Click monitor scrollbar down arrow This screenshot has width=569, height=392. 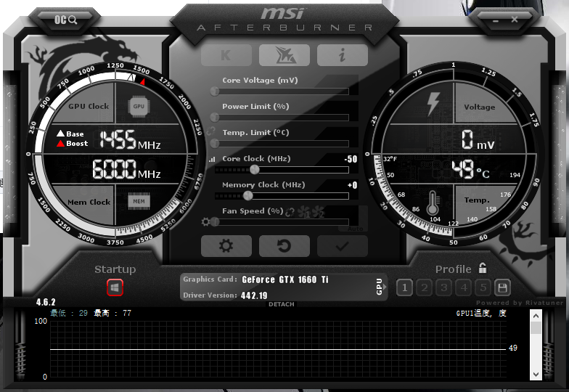[536, 374]
